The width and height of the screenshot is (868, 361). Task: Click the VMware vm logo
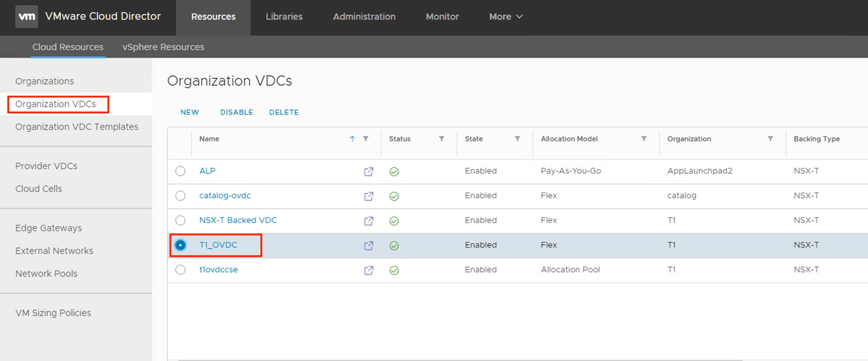pyautogui.click(x=27, y=16)
